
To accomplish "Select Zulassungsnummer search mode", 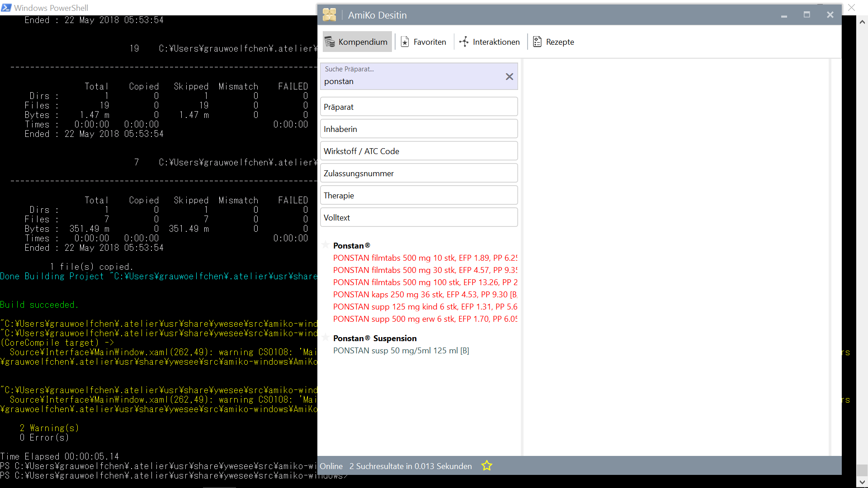I will [419, 173].
